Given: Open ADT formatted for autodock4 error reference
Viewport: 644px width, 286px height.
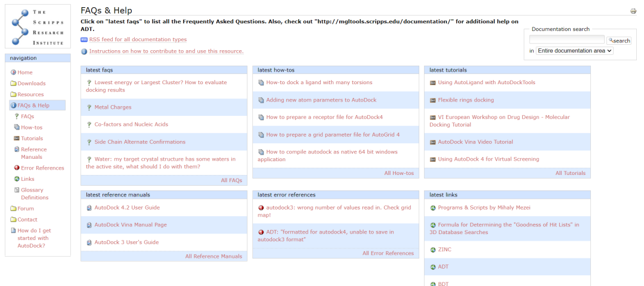Looking at the screenshot, I should coord(326,236).
